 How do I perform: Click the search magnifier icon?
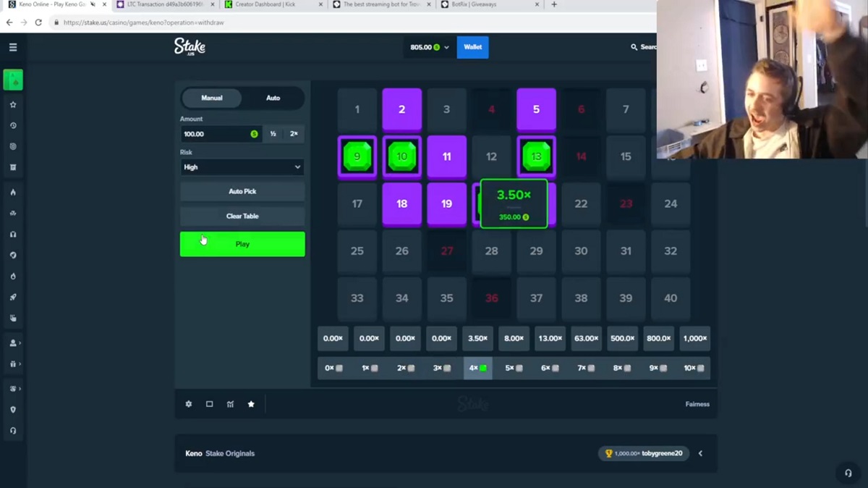click(x=634, y=47)
